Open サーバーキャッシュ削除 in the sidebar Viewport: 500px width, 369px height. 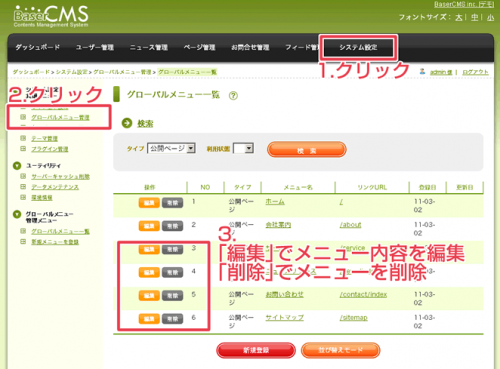point(60,177)
